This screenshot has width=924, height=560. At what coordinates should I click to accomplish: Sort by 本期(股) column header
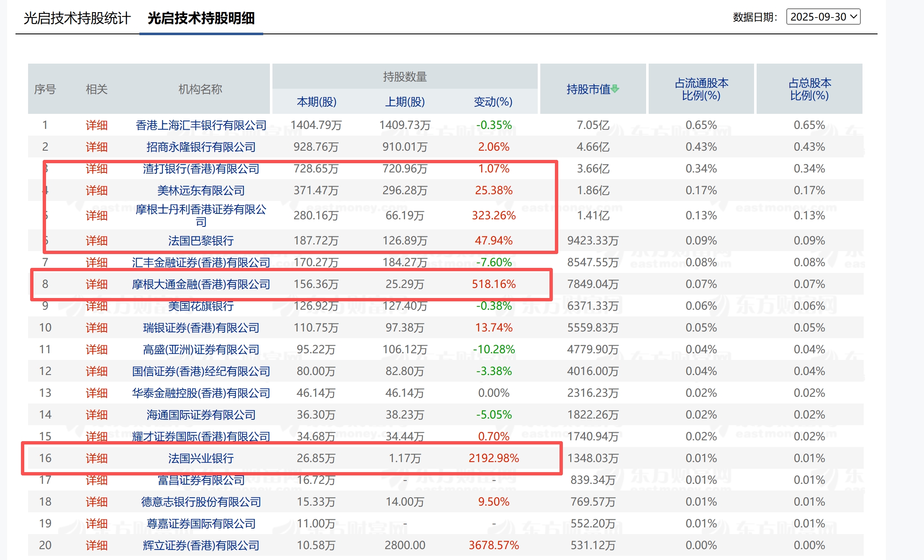(x=316, y=102)
